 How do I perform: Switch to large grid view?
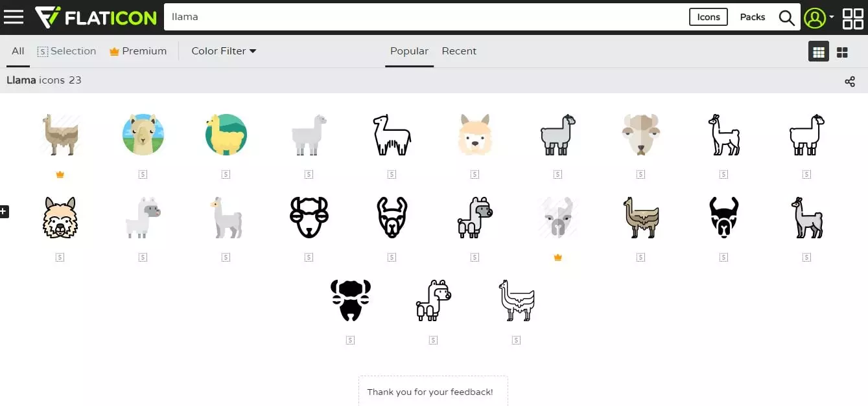[842, 52]
